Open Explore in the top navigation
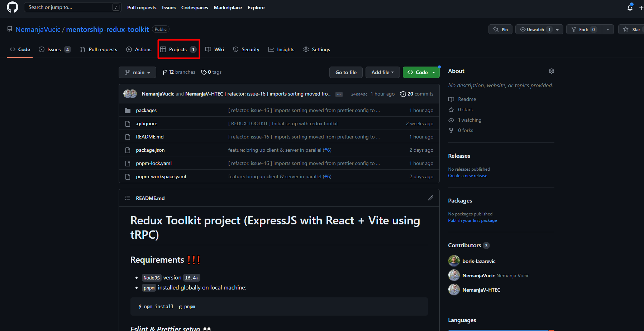Screen dimensions: 644x331 coord(256,8)
